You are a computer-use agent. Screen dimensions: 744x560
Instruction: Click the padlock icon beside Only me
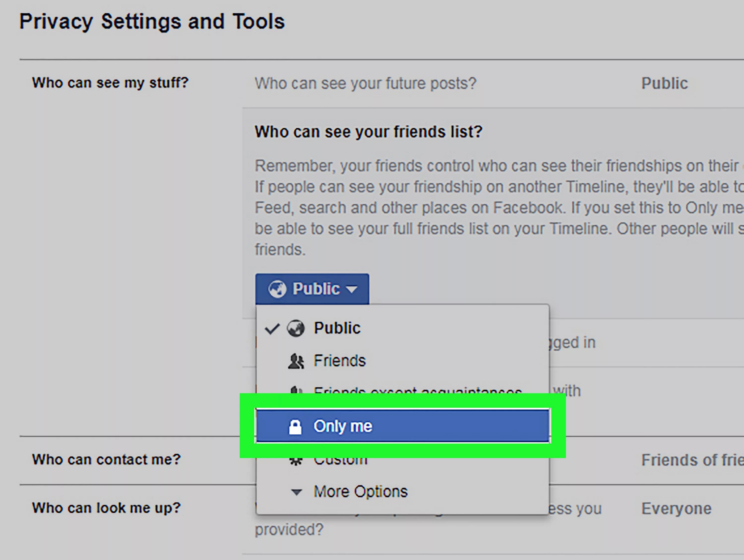(295, 426)
